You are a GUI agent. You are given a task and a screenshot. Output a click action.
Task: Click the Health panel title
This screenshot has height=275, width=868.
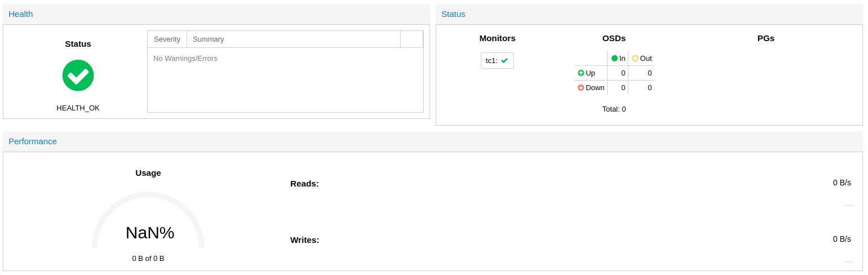coord(21,14)
